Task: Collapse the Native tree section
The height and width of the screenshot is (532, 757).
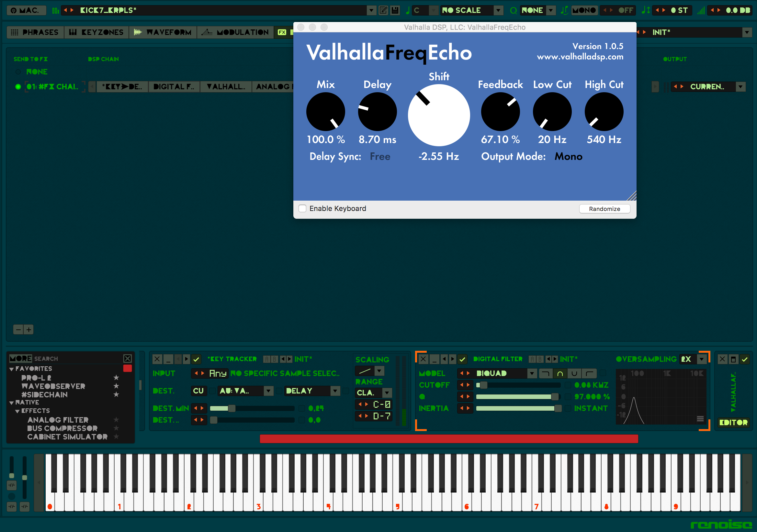Action: pos(12,403)
